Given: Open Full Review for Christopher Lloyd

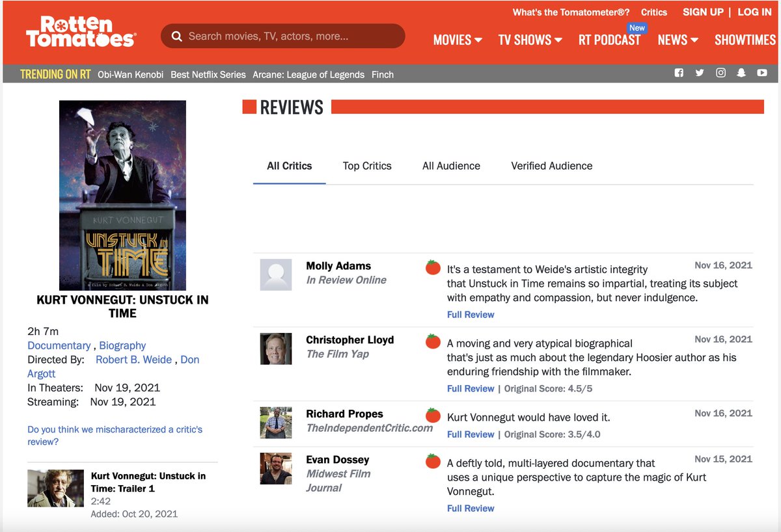Looking at the screenshot, I should tap(471, 388).
